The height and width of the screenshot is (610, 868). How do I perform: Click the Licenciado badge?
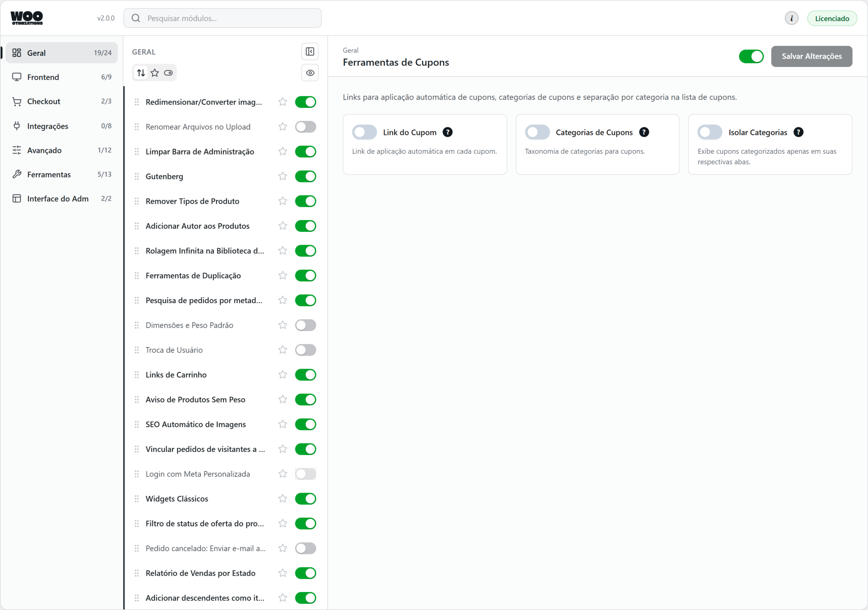click(x=832, y=19)
